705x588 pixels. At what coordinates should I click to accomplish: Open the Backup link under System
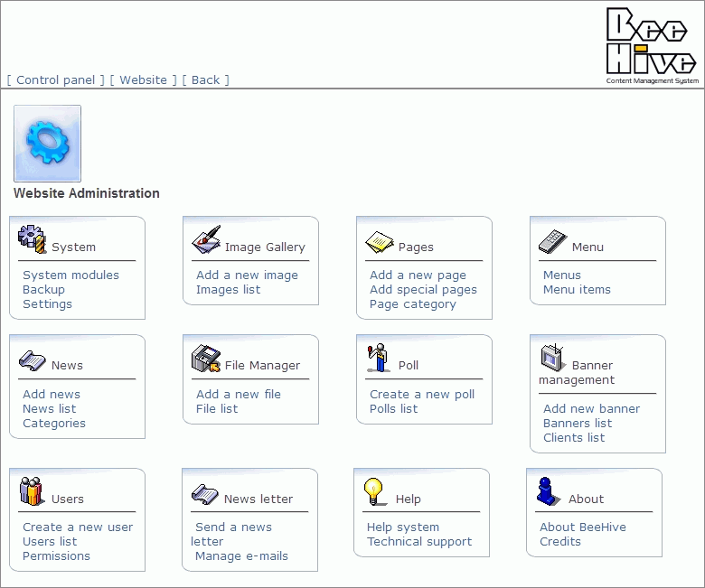[x=43, y=290]
